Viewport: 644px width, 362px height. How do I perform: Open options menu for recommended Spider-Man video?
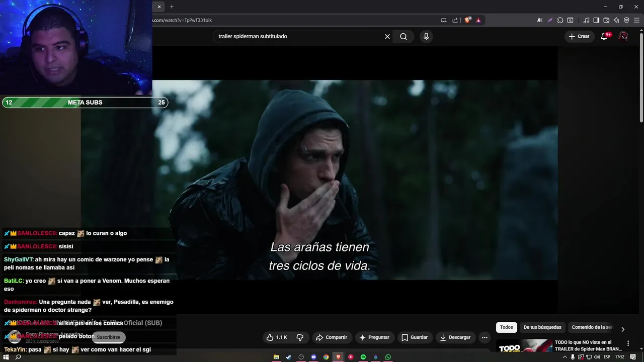pos(628,343)
